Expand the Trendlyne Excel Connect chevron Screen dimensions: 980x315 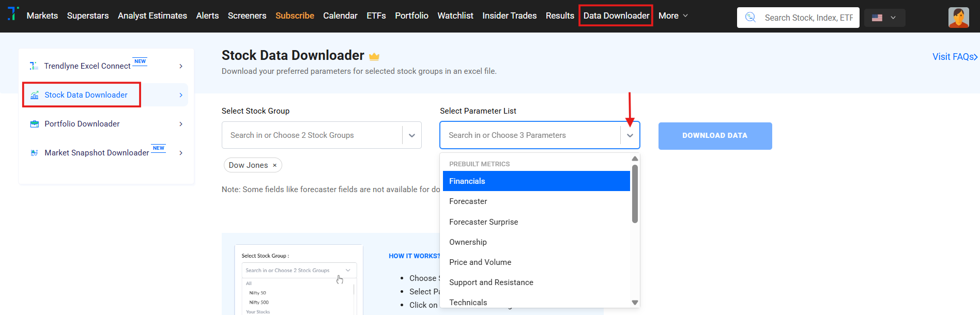point(181,66)
